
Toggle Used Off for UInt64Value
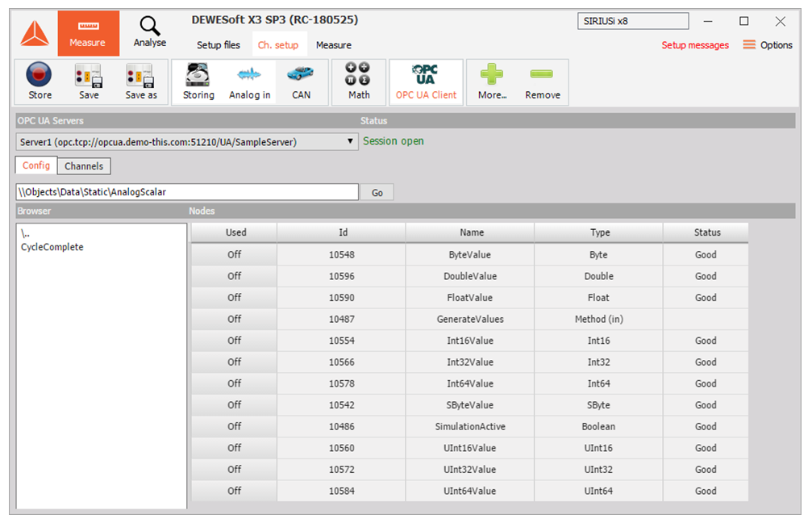click(234, 491)
